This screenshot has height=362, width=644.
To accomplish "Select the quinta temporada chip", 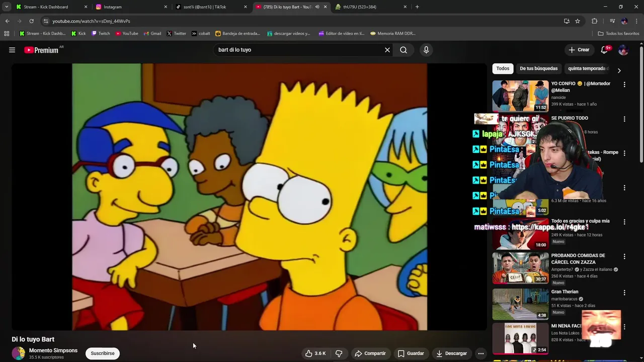I will (588, 68).
